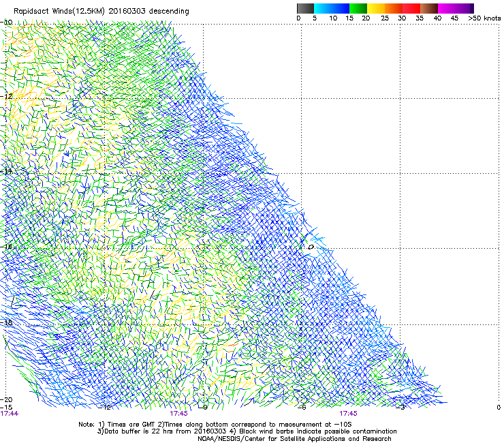
Task: Click the '>50 knots' legend label
Action: (x=484, y=18)
